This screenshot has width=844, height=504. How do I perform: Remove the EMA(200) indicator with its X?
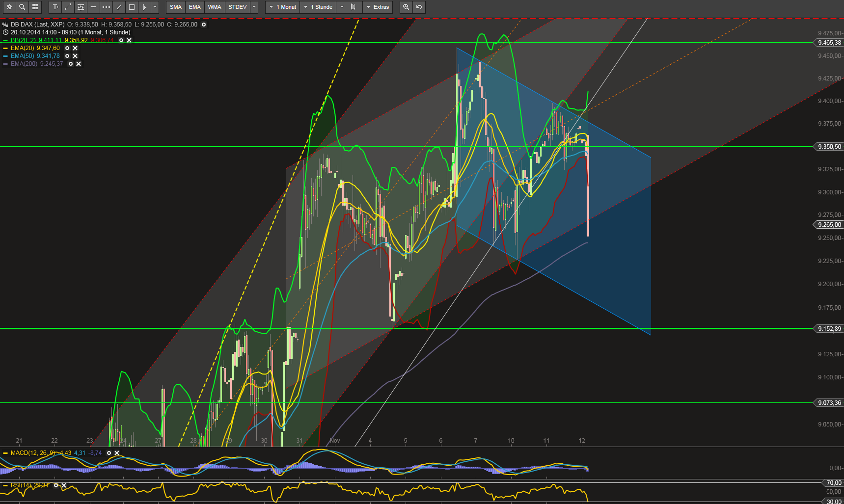[x=79, y=64]
